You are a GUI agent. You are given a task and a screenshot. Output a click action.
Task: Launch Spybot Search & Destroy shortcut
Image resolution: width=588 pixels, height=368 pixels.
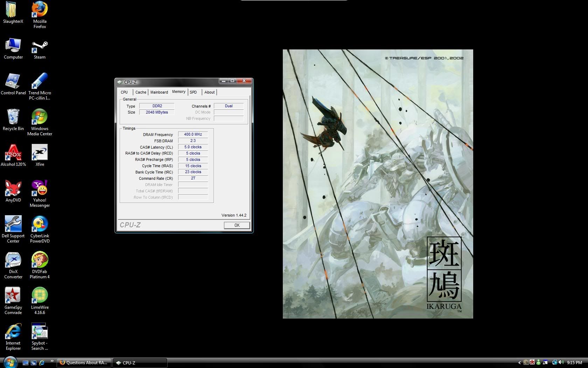pyautogui.click(x=40, y=337)
